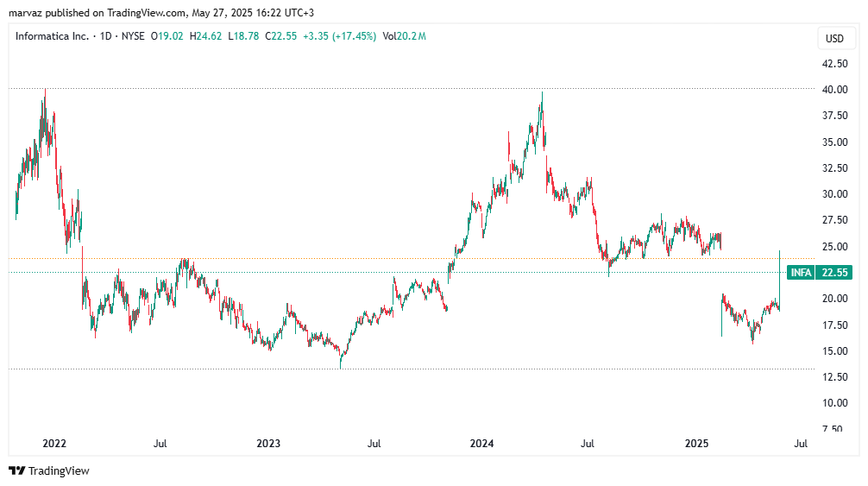Click the INFA price label tag

(x=819, y=272)
